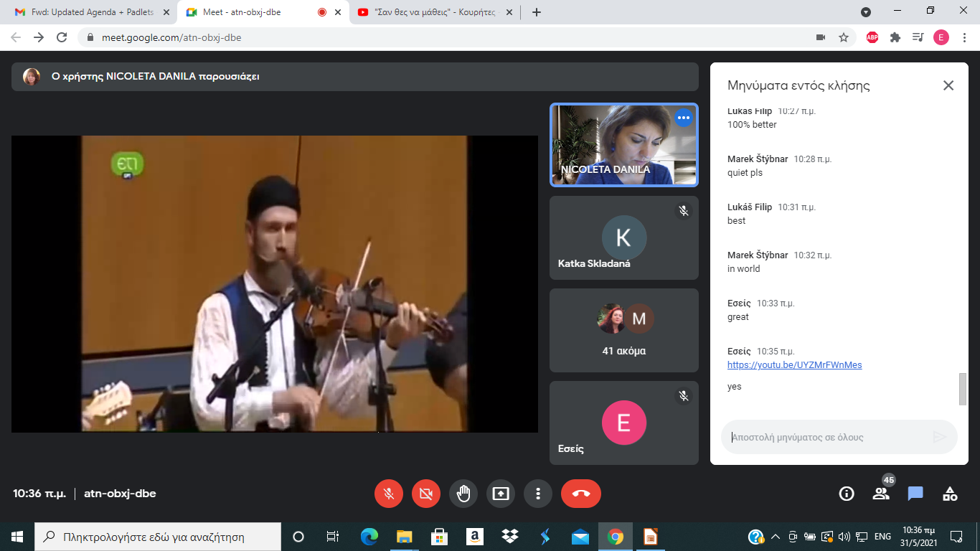Expand the '41 ακόμα' participants tile

coord(623,331)
